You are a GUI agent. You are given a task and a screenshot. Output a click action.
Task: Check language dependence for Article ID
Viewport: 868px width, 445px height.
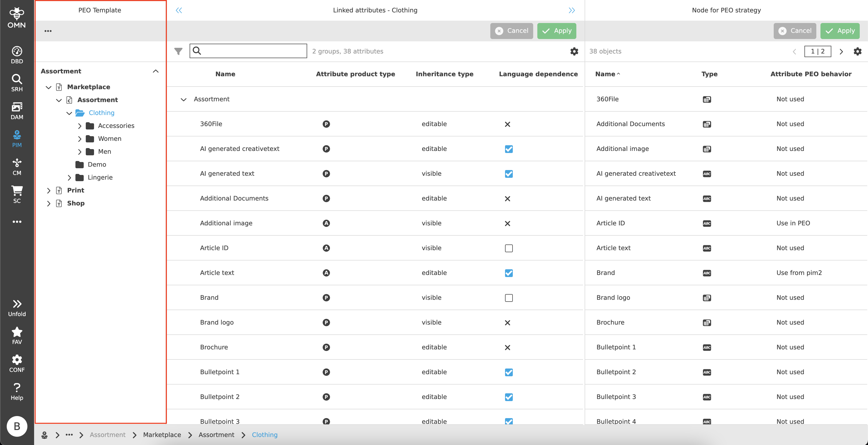pyautogui.click(x=508, y=248)
